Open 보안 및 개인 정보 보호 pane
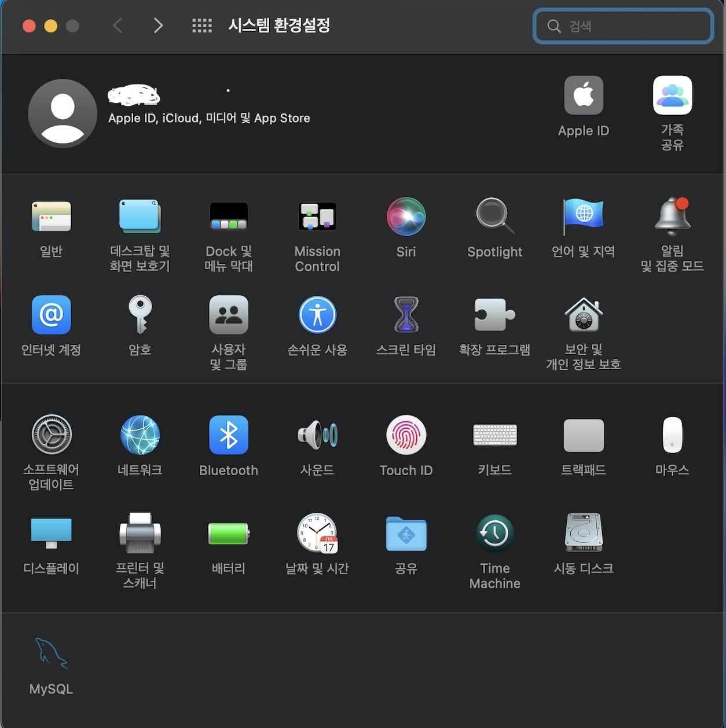 pos(584,315)
